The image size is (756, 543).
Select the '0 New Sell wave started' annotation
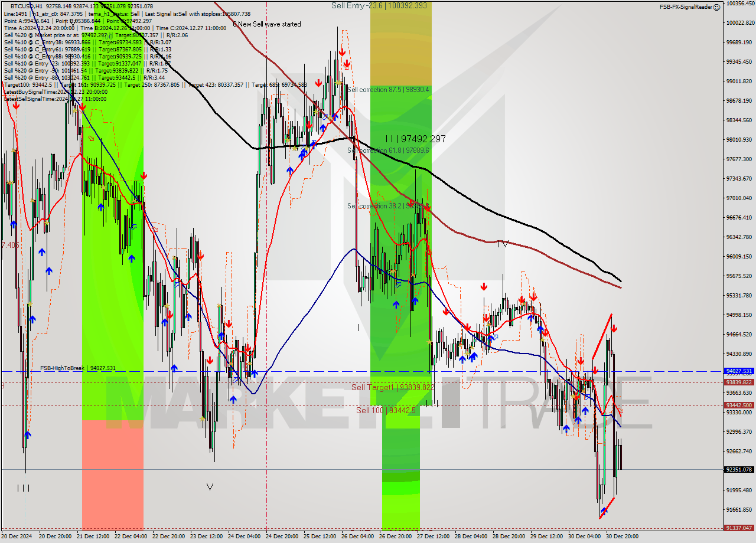click(266, 24)
